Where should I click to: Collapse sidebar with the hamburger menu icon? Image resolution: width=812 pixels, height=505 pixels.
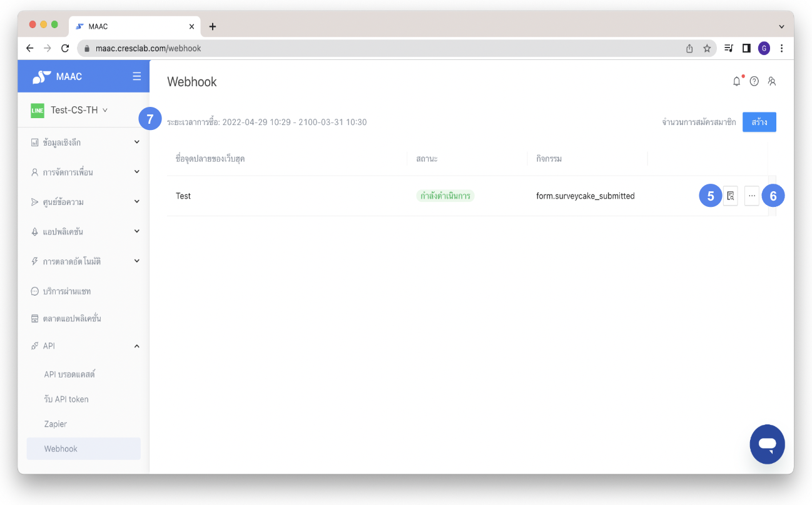pos(136,76)
